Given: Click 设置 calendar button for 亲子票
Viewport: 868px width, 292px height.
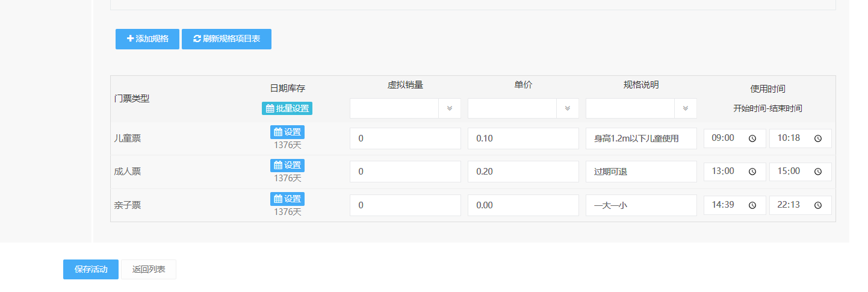Looking at the screenshot, I should [287, 199].
